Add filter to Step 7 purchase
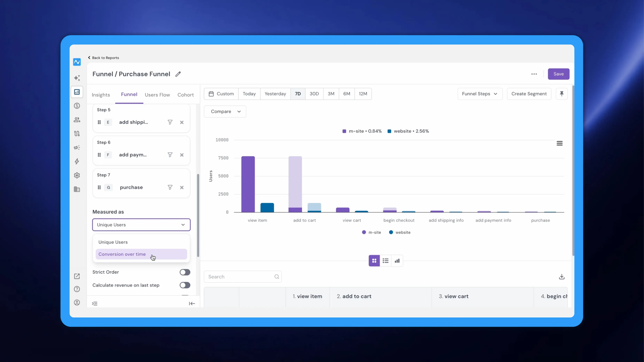This screenshot has height=362, width=644. pyautogui.click(x=170, y=187)
